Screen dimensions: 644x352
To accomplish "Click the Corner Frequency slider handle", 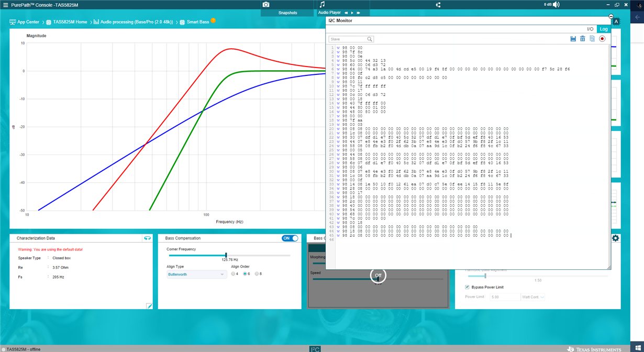I will (x=226, y=255).
